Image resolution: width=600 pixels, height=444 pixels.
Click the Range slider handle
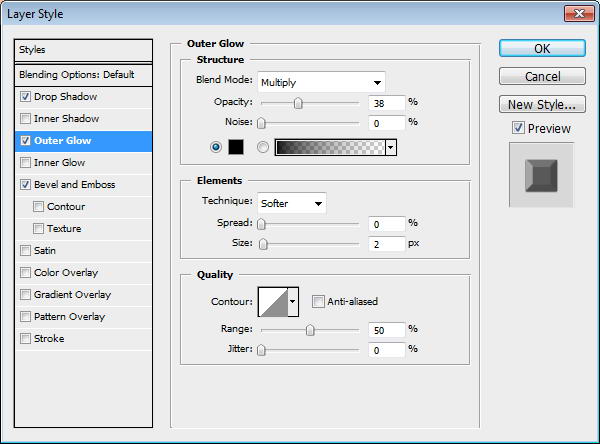coord(310,330)
